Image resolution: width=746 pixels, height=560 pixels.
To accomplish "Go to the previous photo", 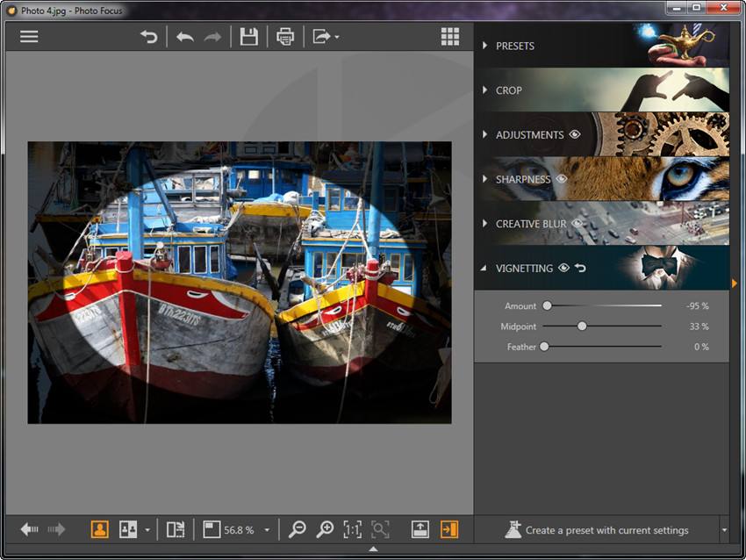I will (x=30, y=529).
